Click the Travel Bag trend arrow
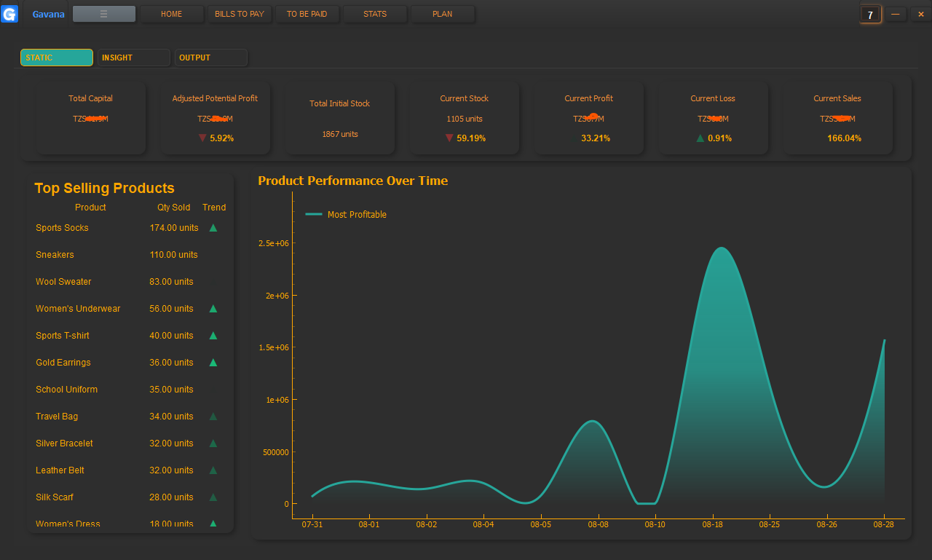 (x=213, y=417)
